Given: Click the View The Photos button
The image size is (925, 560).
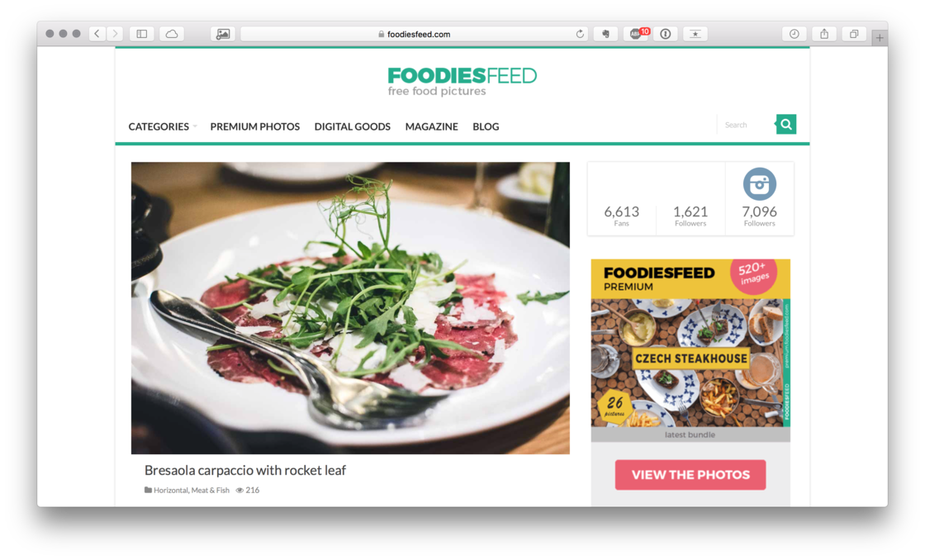Looking at the screenshot, I should click(x=690, y=475).
